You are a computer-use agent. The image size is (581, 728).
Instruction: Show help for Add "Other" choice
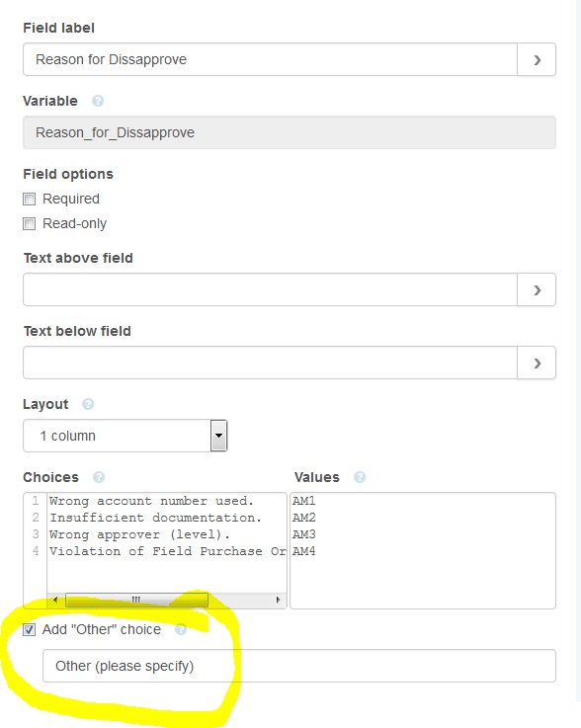(181, 629)
